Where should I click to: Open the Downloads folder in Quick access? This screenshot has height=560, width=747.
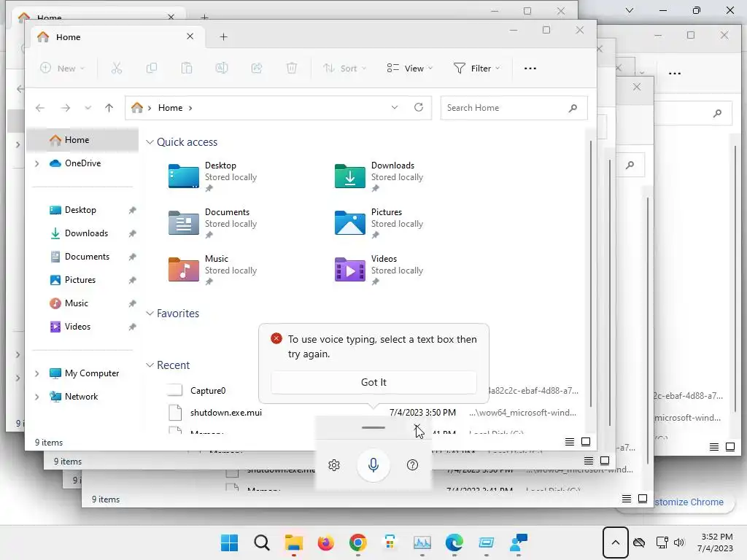(x=379, y=176)
